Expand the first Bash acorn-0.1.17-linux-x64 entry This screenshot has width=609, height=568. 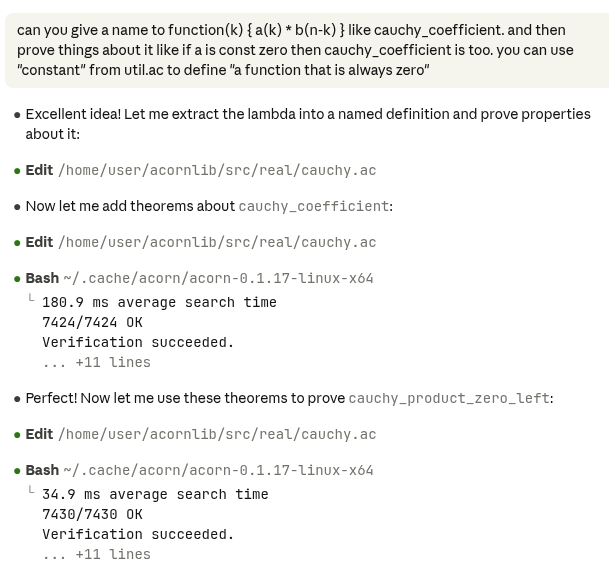click(199, 279)
